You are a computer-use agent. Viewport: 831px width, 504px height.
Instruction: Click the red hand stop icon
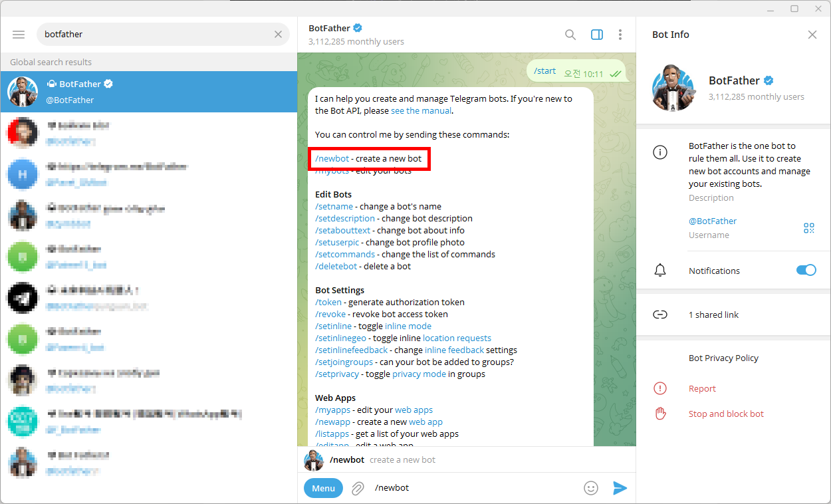(x=660, y=414)
